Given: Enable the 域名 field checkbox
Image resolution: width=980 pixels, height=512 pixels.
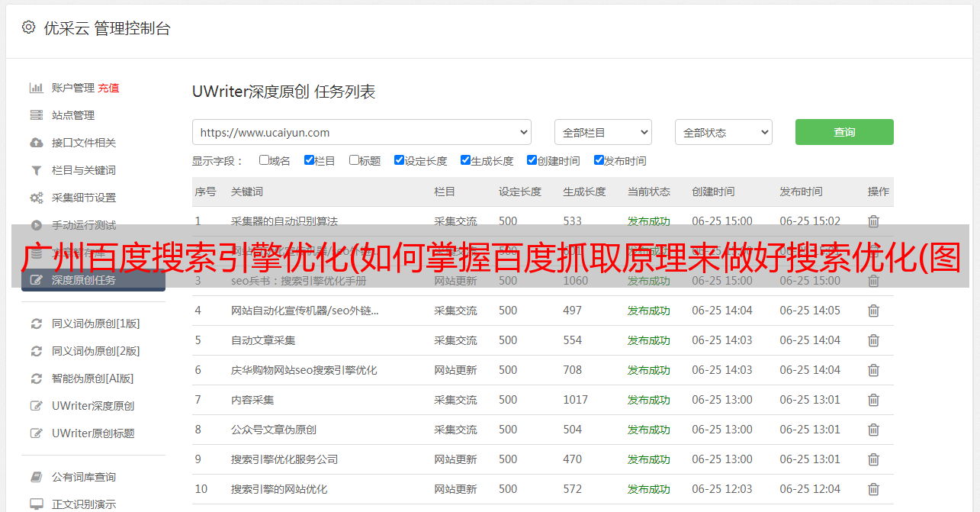Looking at the screenshot, I should [x=264, y=160].
